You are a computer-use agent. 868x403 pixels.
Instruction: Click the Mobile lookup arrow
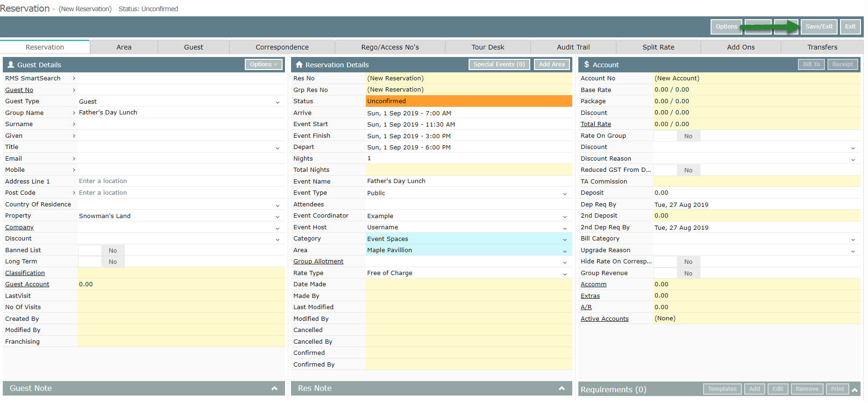point(74,170)
